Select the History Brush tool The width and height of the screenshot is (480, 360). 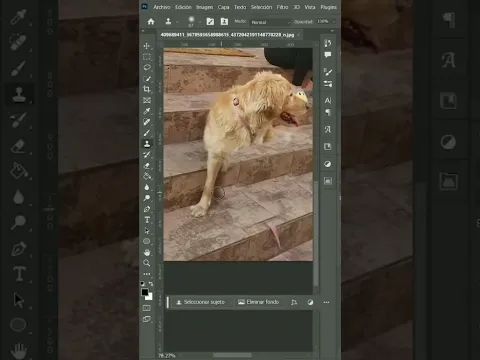[147, 155]
